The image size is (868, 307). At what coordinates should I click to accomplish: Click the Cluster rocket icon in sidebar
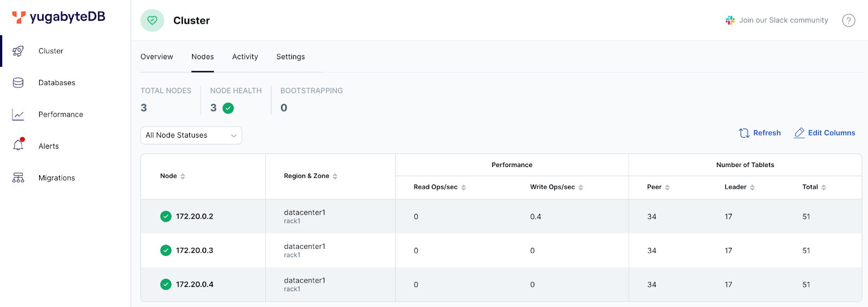point(18,51)
